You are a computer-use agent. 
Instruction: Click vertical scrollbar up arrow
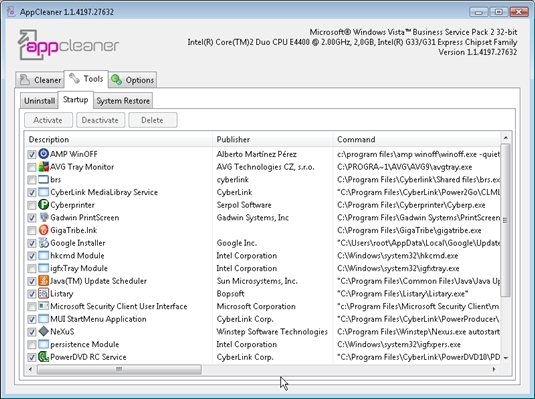click(x=506, y=138)
